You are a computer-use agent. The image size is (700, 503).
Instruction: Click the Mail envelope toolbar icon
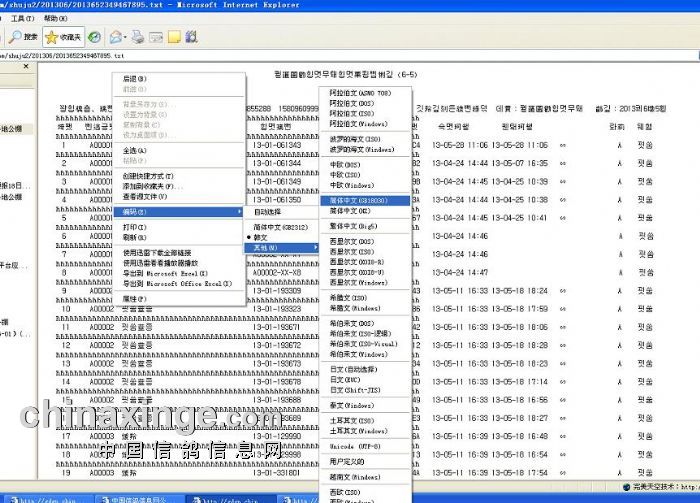pyautogui.click(x=116, y=37)
